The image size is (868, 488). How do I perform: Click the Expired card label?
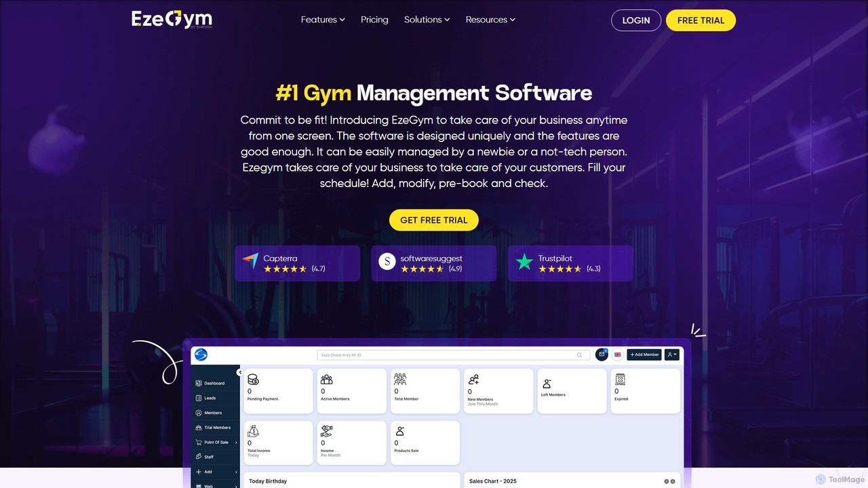(x=621, y=399)
